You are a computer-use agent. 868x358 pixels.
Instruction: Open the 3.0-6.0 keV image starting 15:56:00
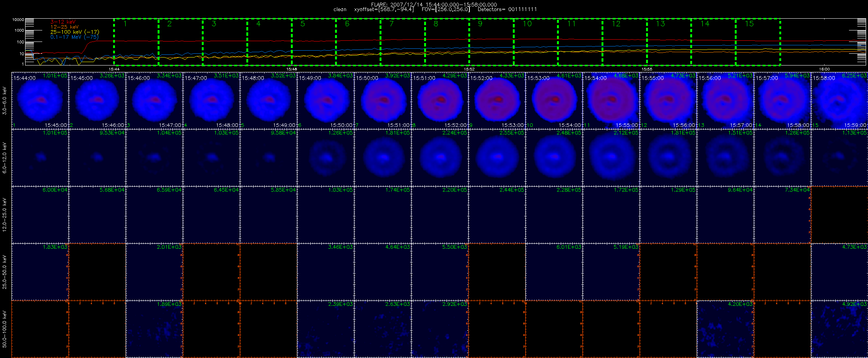click(726, 101)
